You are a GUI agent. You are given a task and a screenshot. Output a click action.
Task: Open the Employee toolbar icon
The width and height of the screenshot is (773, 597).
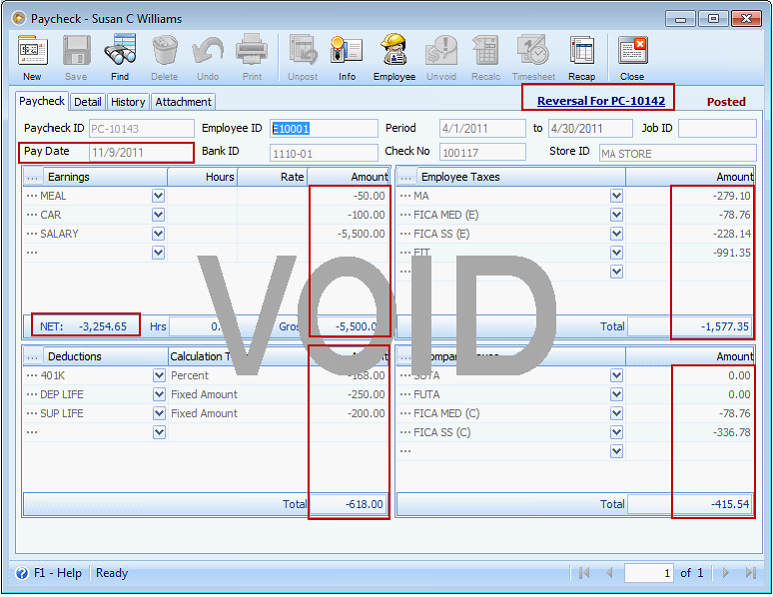[x=394, y=51]
